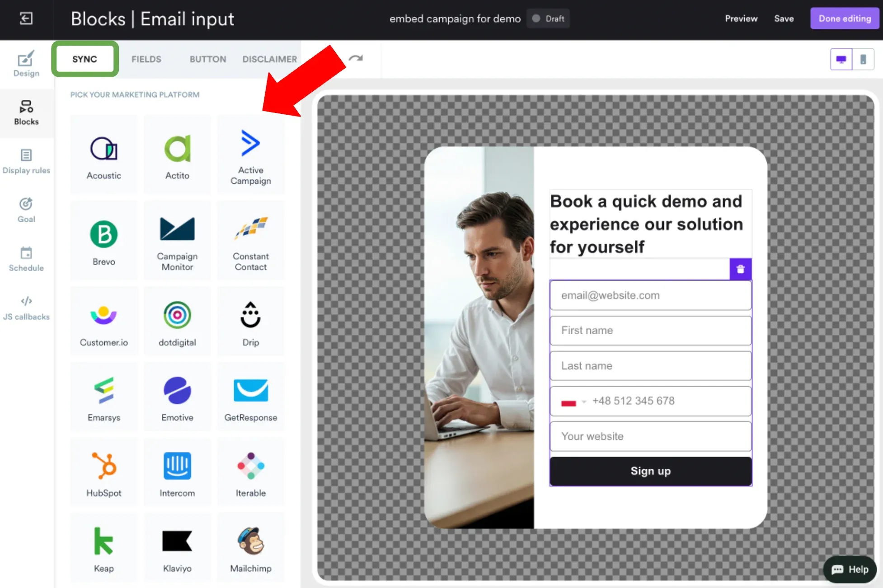Open the Display rules sidebar section
The width and height of the screenshot is (883, 588).
26,162
